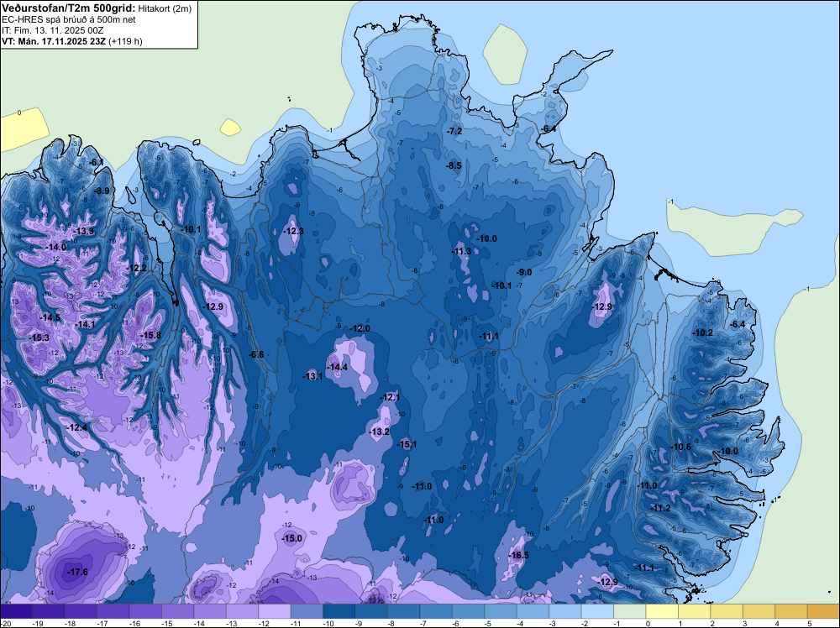Click the -15.8 temperature value
This screenshot has width=840, height=628.
pos(150,335)
